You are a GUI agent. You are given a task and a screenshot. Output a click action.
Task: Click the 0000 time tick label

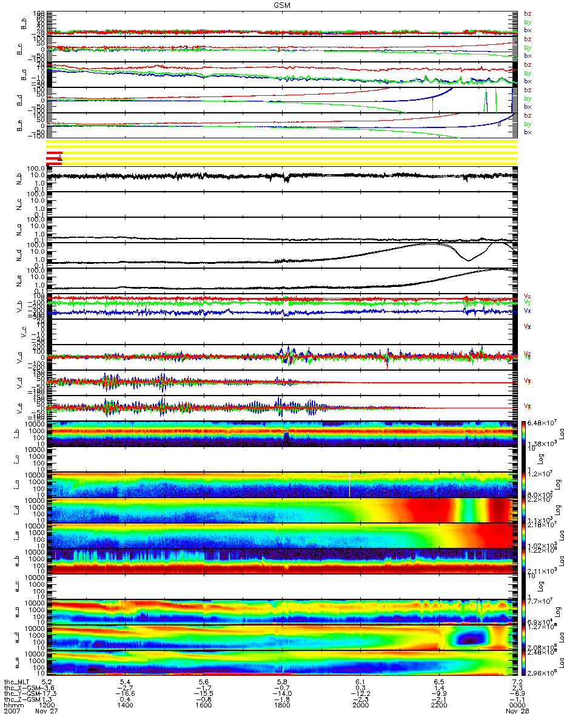[517, 706]
